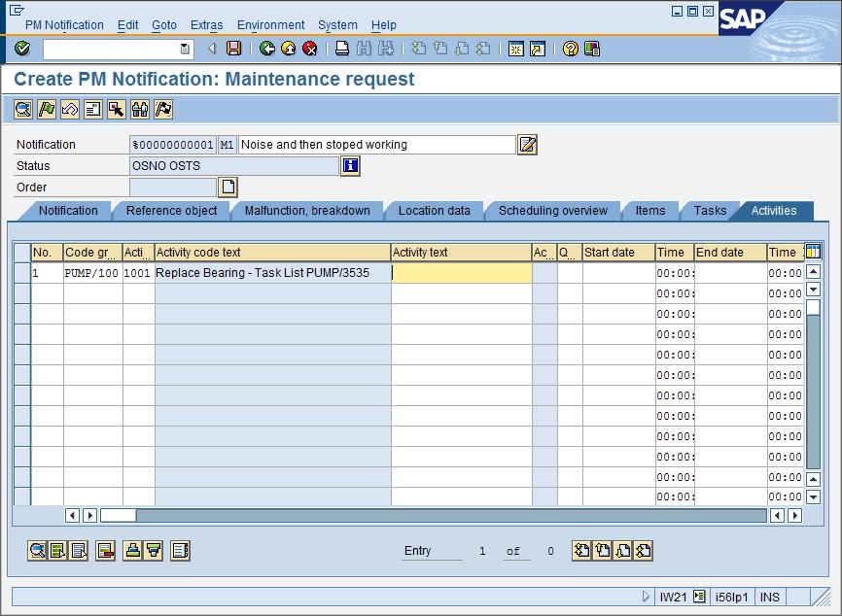The width and height of the screenshot is (842, 616).
Task: Click the binoculars icon in application toolbar
Action: click(x=140, y=110)
